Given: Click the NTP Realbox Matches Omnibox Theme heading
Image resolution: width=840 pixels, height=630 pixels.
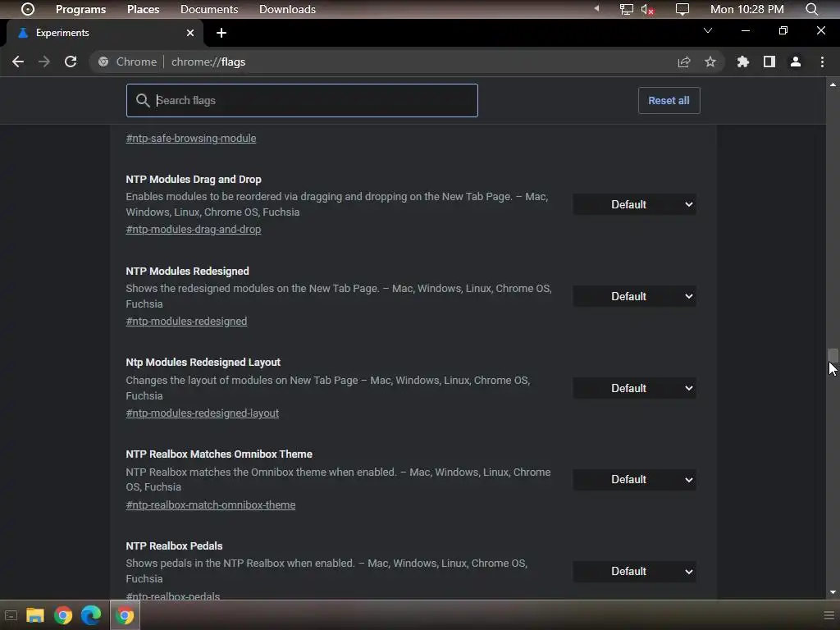Looking at the screenshot, I should [219, 454].
